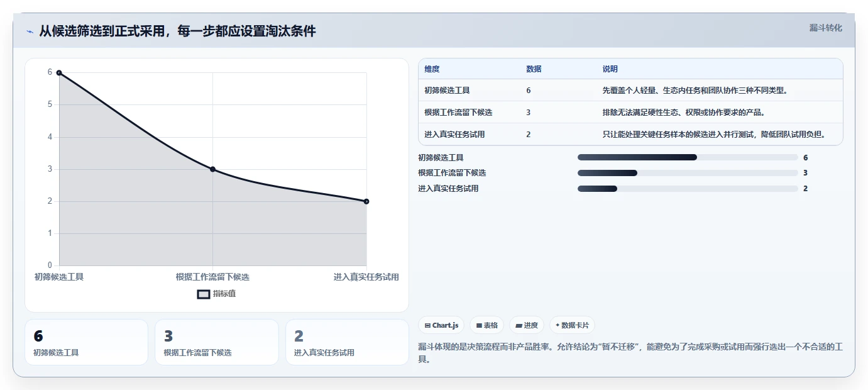Click the y-axis tick label 1
868x390 pixels.
[50, 233]
